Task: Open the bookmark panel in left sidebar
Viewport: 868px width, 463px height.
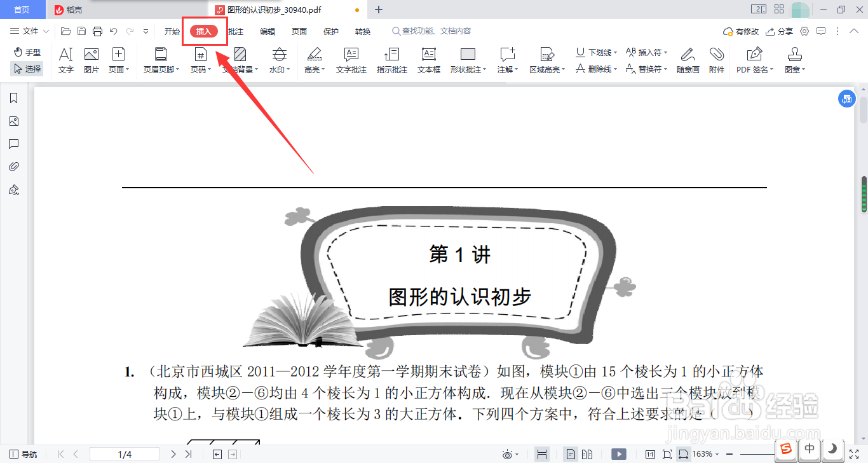Action: coord(13,98)
